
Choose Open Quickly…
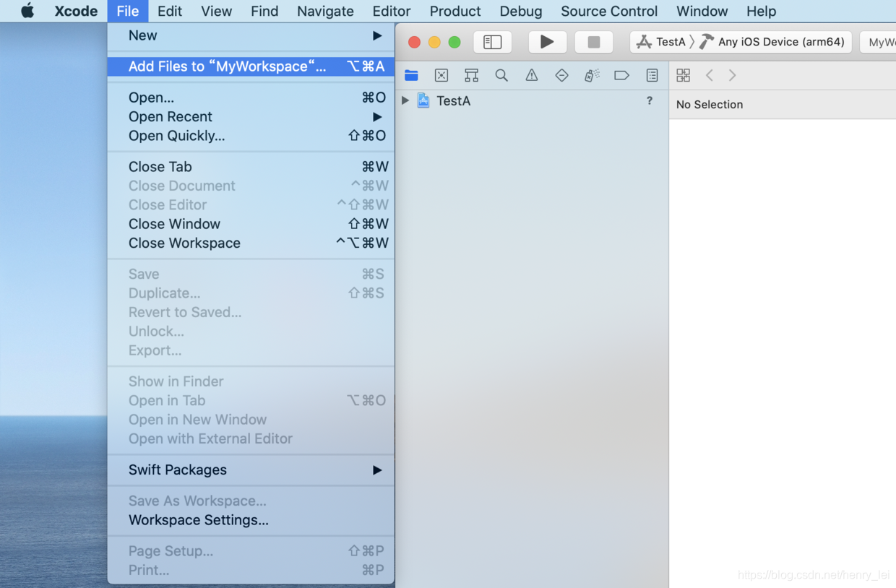coord(251,136)
